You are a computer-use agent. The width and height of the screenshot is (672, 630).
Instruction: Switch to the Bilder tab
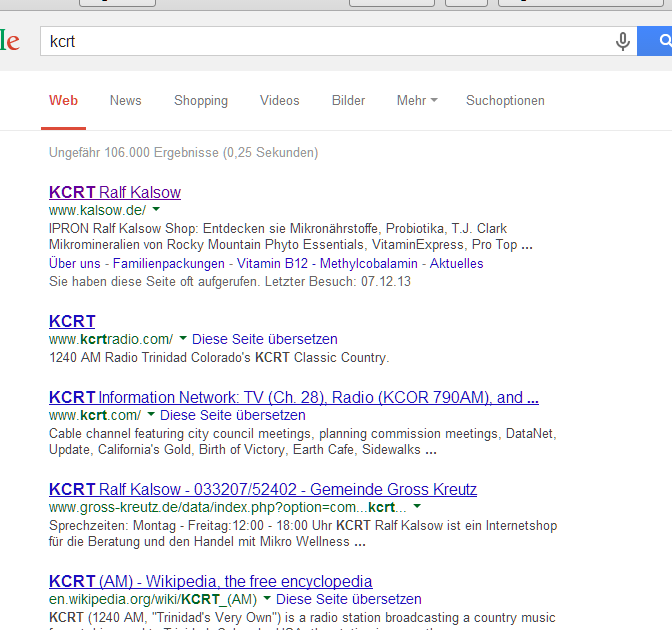coord(348,100)
